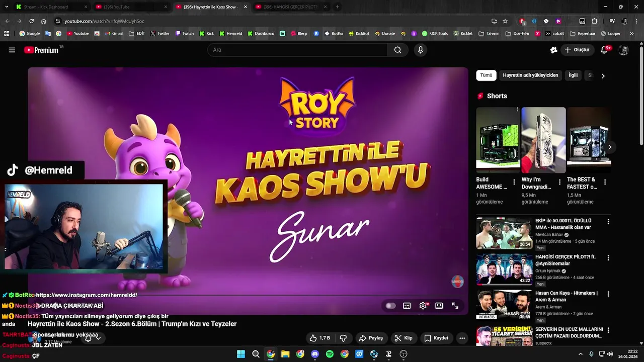The image size is (644, 362).
Task: Expand the bookmarks bar overflow chevron
Action: click(631, 34)
